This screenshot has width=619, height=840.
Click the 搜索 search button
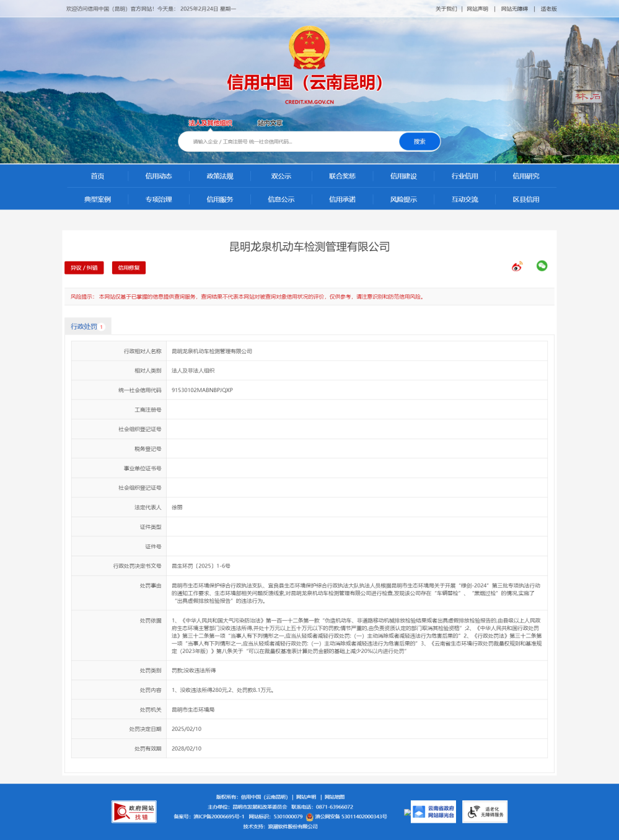click(x=419, y=142)
